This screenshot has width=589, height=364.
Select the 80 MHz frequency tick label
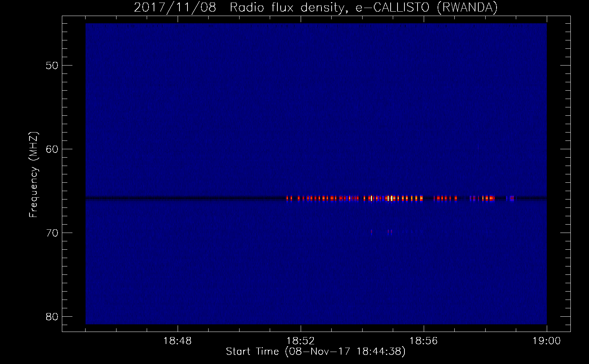pos(52,316)
